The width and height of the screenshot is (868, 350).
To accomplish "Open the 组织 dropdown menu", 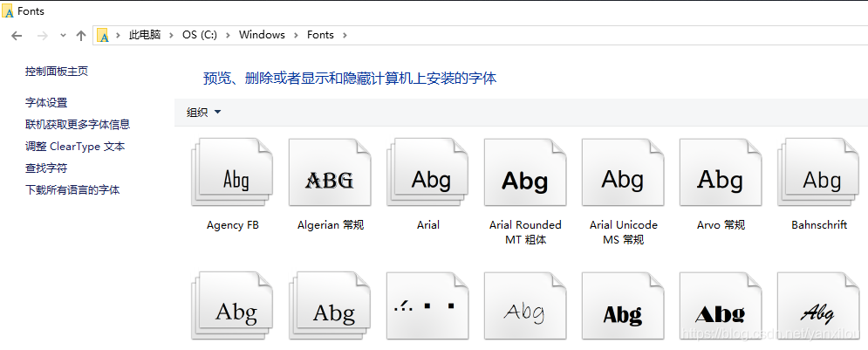I will (x=204, y=113).
